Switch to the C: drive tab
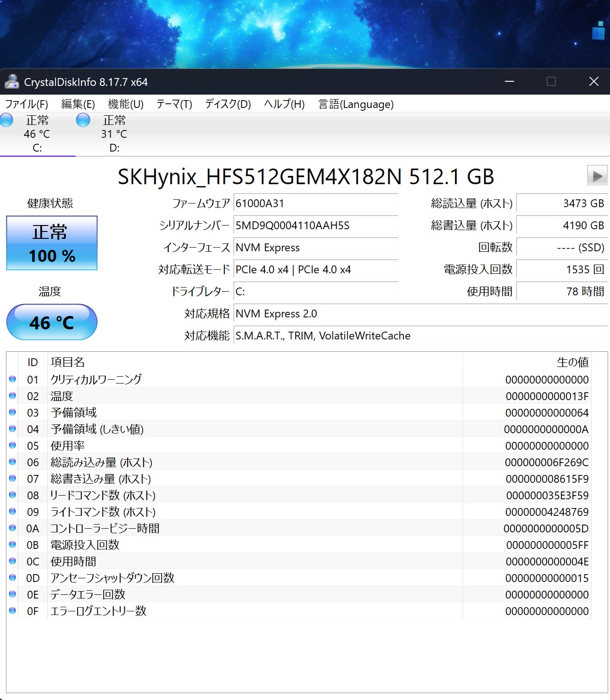Image resolution: width=610 pixels, height=700 pixels. coord(38,134)
